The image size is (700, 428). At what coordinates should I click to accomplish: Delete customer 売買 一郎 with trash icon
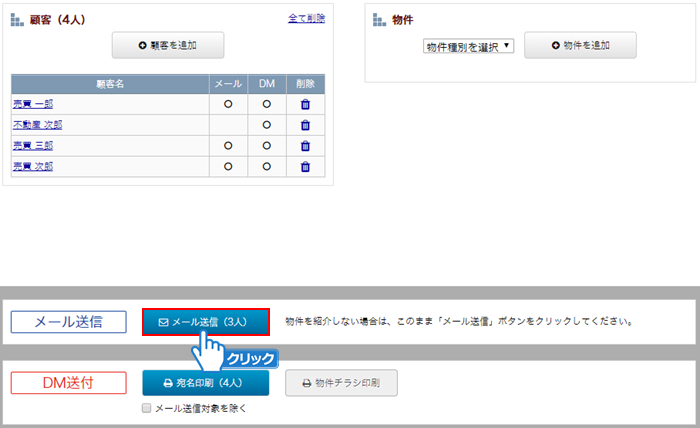305,104
